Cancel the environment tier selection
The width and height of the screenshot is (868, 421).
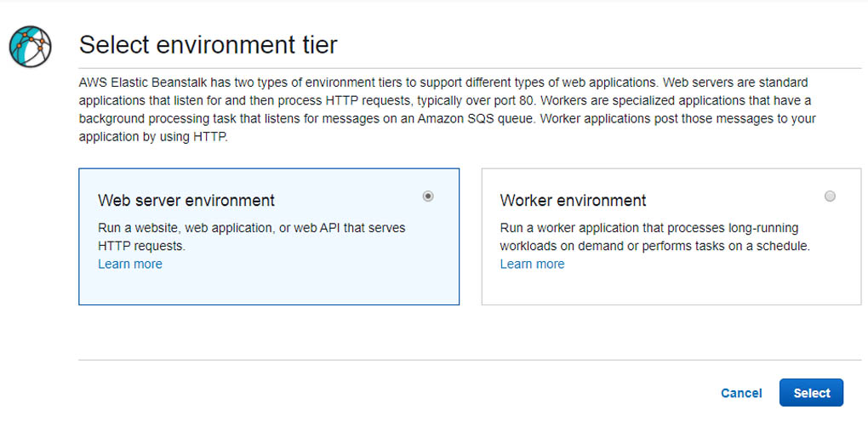(x=741, y=393)
